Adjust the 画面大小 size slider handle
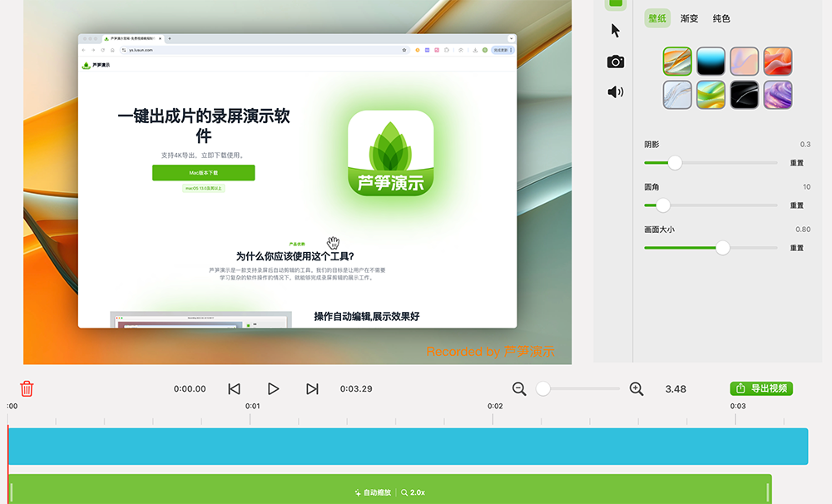832x504 pixels. pos(723,248)
